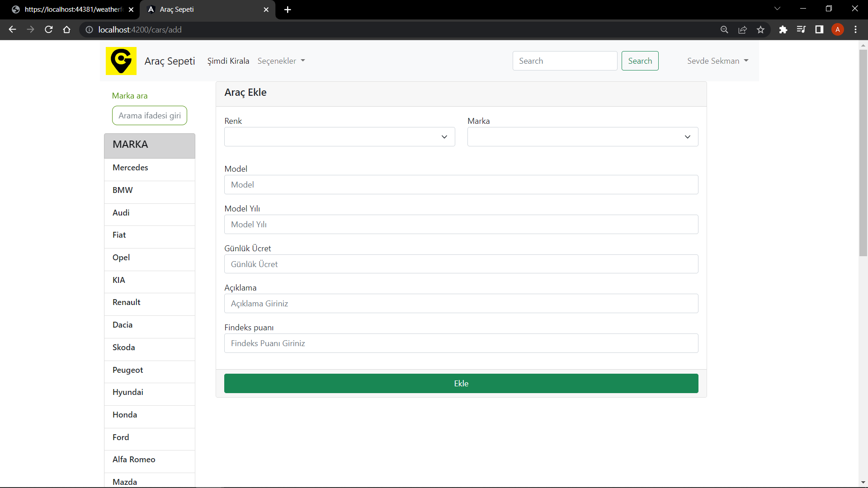The height and width of the screenshot is (488, 868).
Task: Click the Araç Sepeti yellow logo
Action: (121, 61)
